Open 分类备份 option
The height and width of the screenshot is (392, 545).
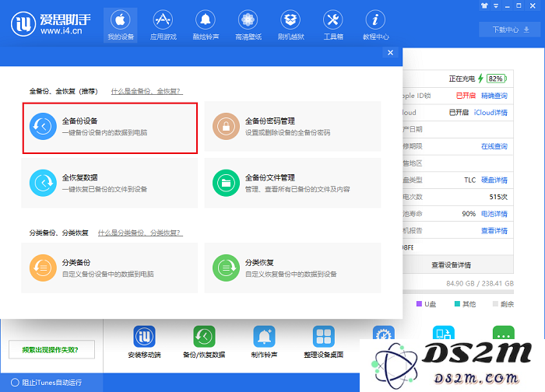(x=110, y=268)
